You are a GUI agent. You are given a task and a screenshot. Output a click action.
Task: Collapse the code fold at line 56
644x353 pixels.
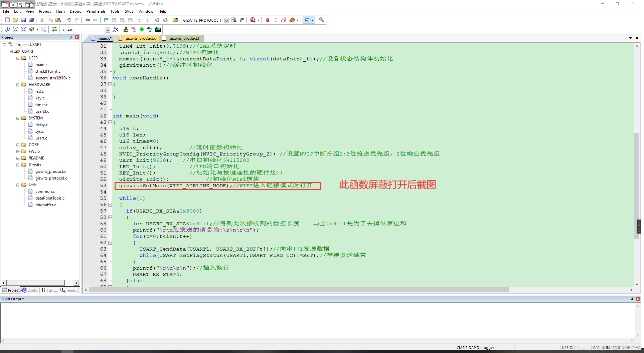[110, 205]
